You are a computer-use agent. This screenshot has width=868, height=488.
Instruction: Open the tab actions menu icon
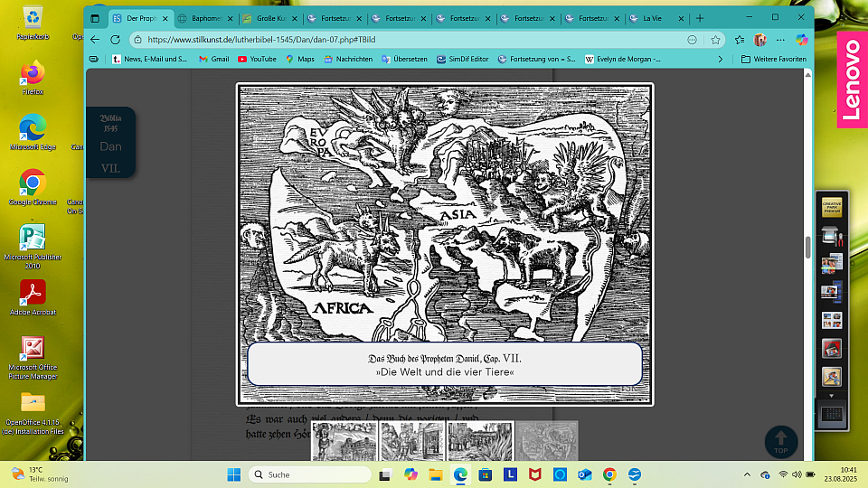tap(95, 18)
